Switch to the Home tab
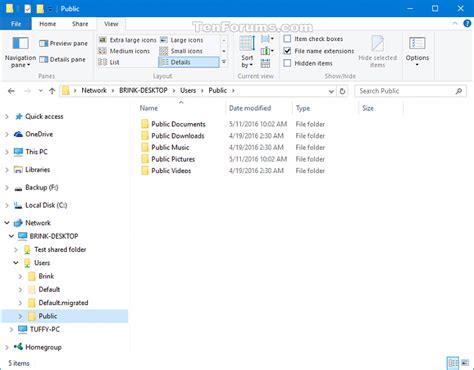474x370 pixels. (48, 24)
